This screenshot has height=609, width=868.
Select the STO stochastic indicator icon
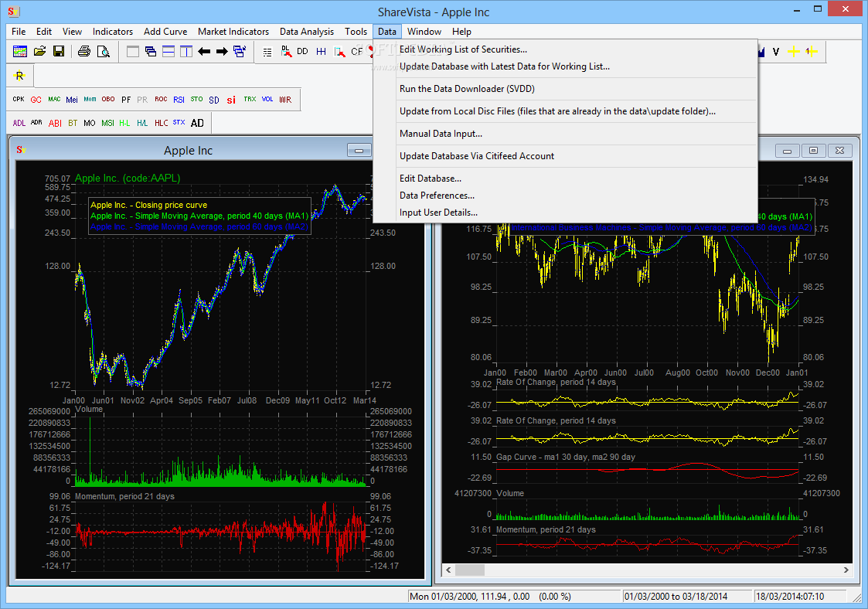click(x=196, y=99)
